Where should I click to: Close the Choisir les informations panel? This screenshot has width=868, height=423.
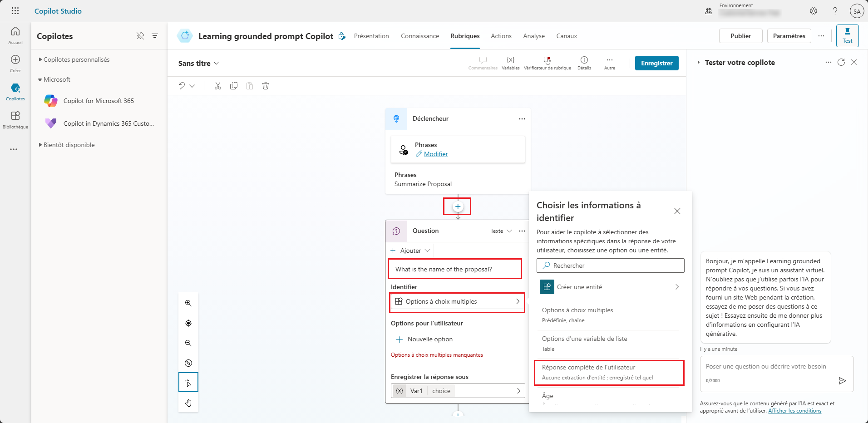point(677,211)
